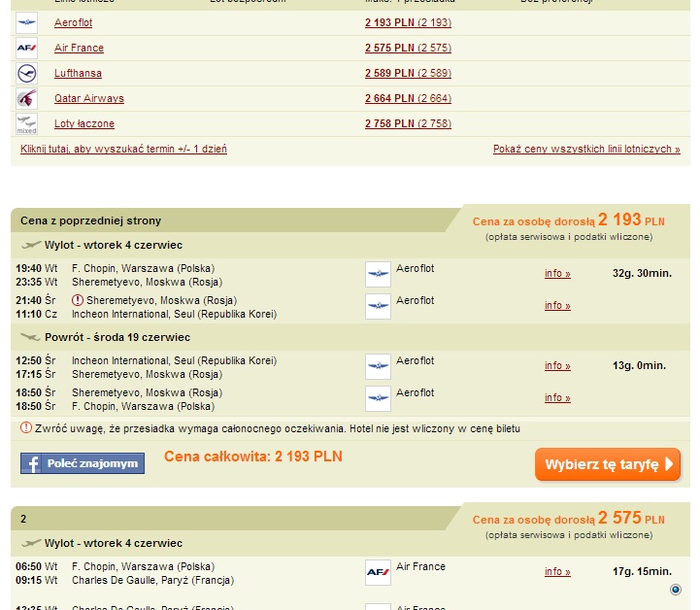The height and width of the screenshot is (610, 700).
Task: Click the Facebook Poleć znajomym icon button
Action: (83, 463)
